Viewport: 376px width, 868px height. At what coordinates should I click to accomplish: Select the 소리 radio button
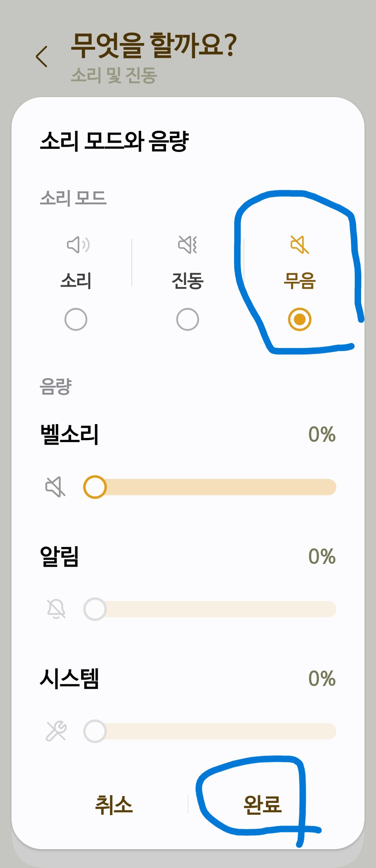click(x=76, y=319)
